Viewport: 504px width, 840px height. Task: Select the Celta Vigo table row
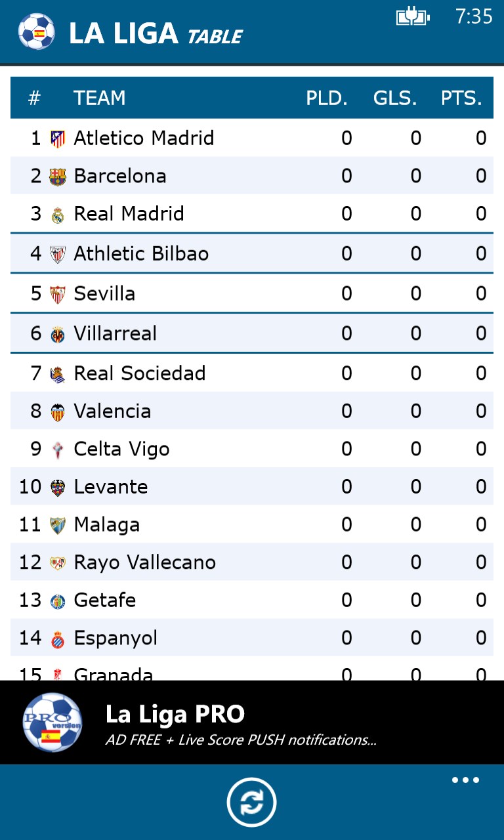[x=252, y=449]
